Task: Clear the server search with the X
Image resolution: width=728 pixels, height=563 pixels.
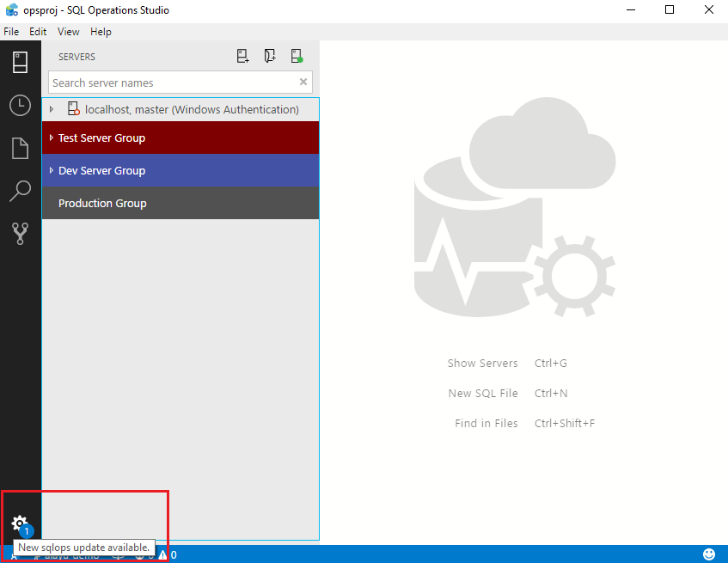Action: 303,83
